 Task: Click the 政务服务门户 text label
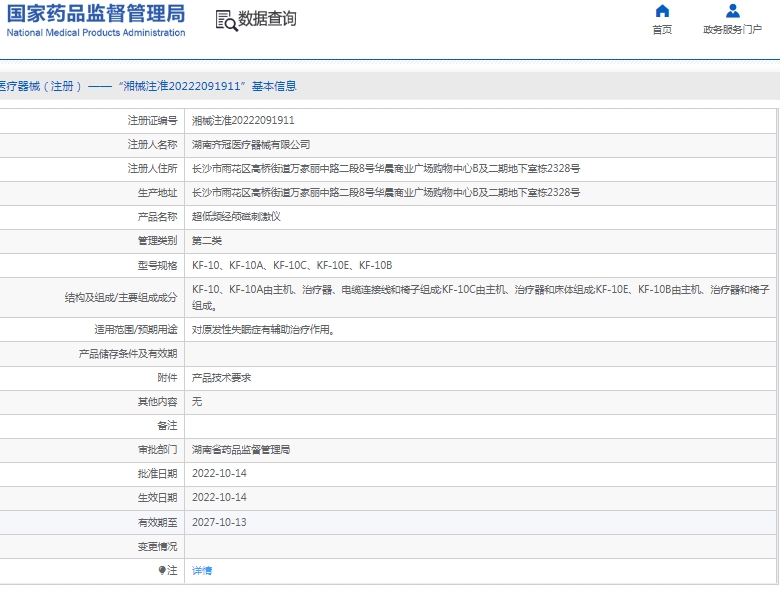pyautogui.click(x=732, y=30)
